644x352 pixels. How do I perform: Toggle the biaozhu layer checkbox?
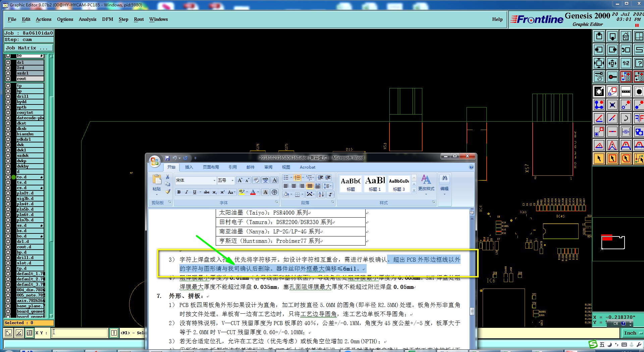pyautogui.click(x=8, y=134)
